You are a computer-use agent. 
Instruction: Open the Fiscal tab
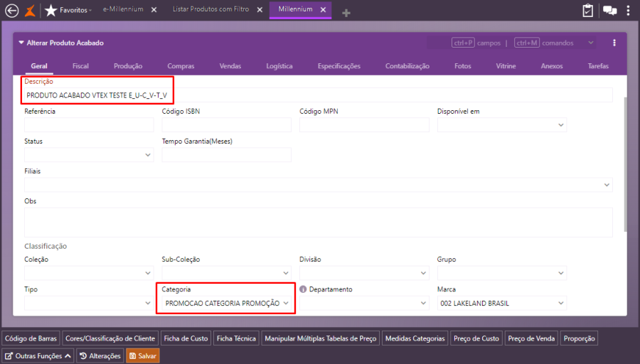80,66
